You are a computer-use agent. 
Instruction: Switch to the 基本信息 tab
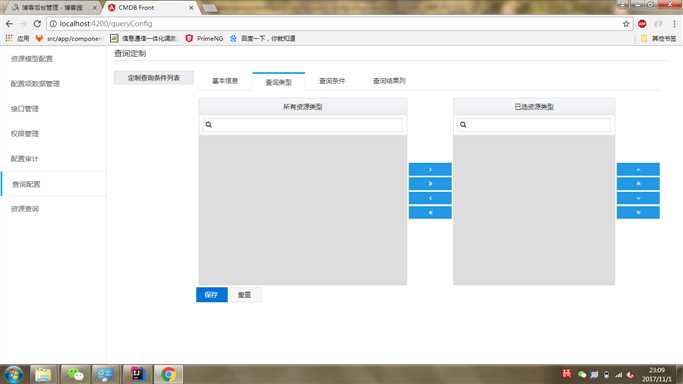(x=225, y=81)
